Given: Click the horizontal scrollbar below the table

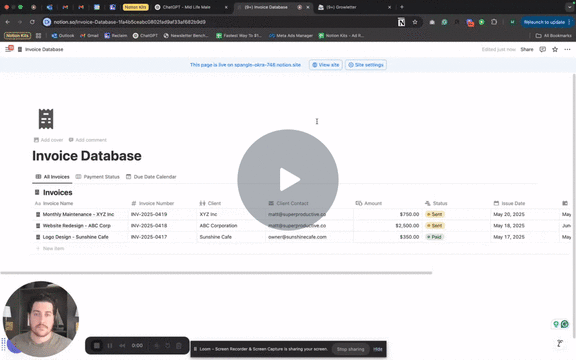Looking at the screenshot, I should (216, 273).
